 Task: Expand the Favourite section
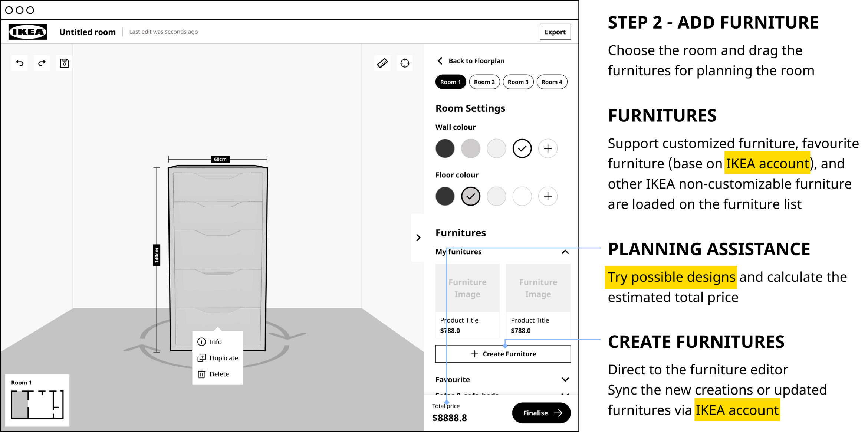565,379
